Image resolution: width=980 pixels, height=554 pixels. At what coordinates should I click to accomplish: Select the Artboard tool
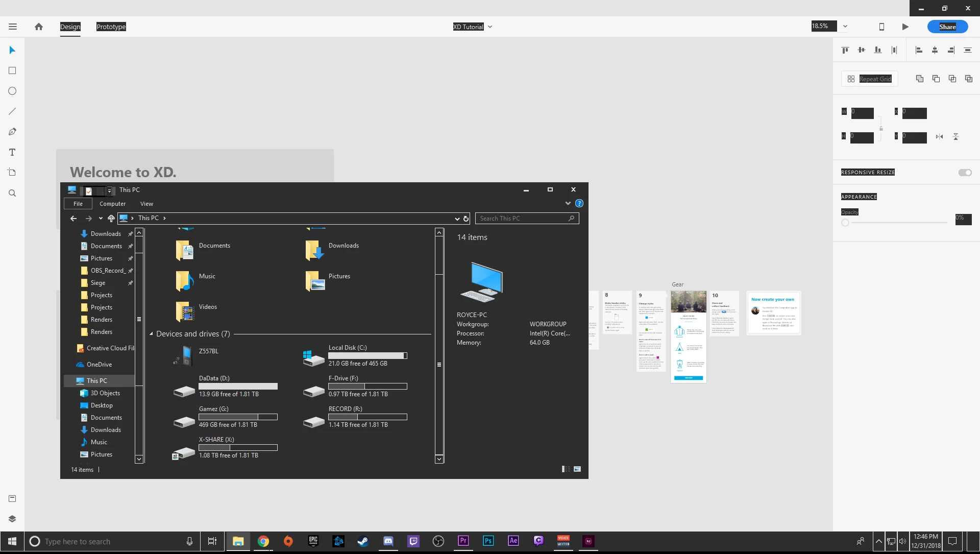coord(12,173)
